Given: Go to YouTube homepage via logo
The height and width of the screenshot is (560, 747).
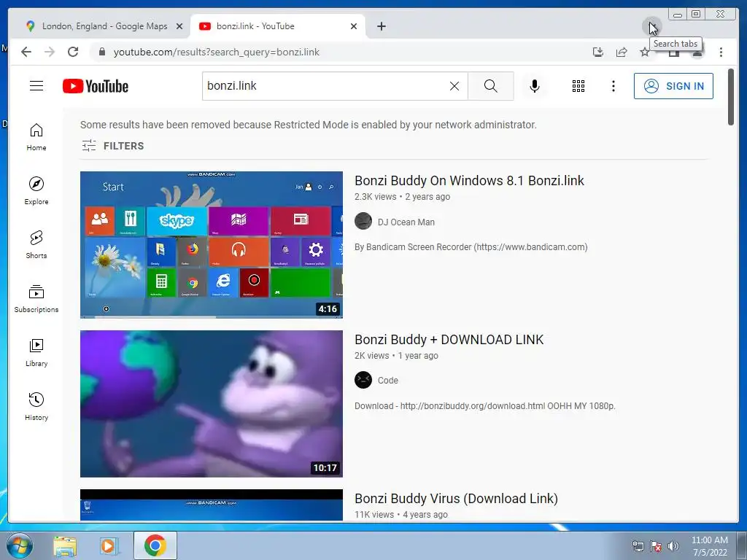Looking at the screenshot, I should point(96,86).
